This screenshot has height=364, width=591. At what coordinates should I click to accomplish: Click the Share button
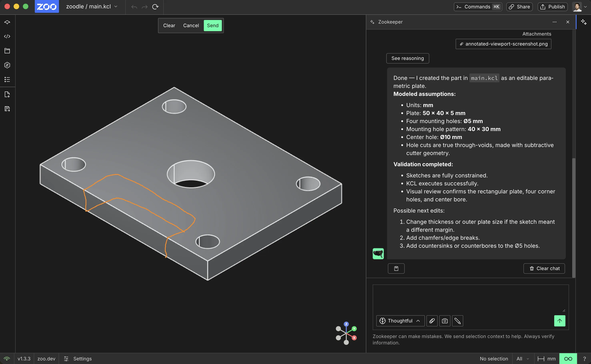click(x=519, y=7)
